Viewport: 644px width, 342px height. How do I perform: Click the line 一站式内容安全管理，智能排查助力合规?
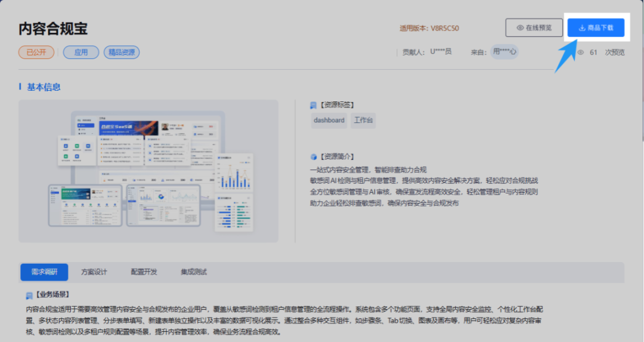[x=369, y=170]
